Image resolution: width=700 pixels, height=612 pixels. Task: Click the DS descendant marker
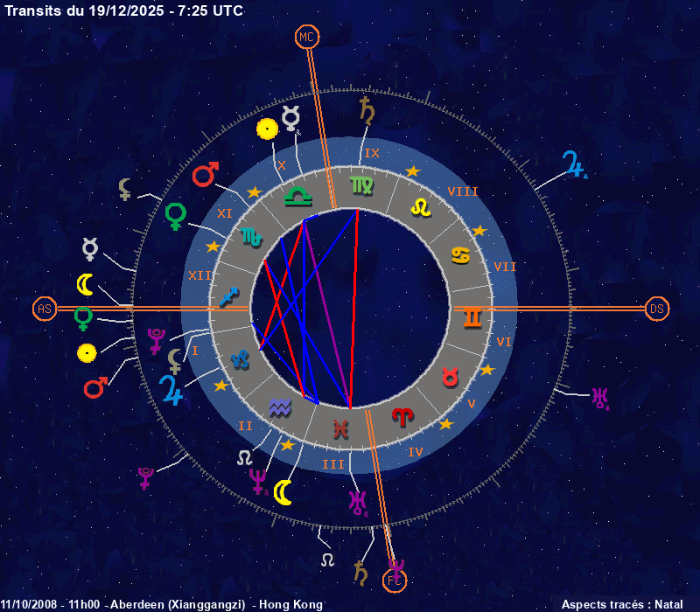[x=657, y=309]
